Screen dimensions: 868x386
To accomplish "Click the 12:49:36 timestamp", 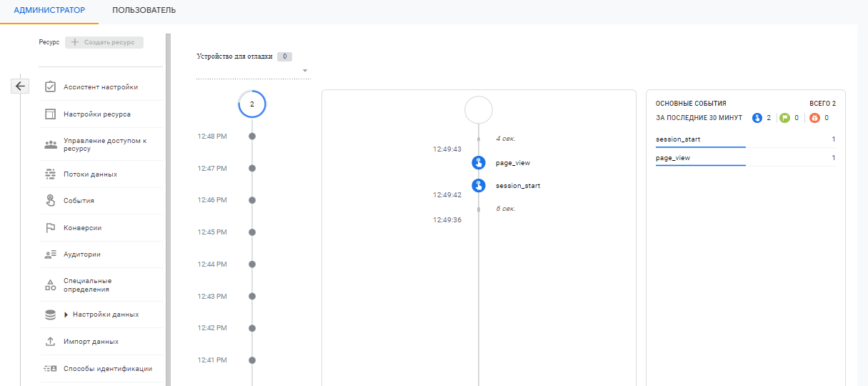I will click(447, 220).
